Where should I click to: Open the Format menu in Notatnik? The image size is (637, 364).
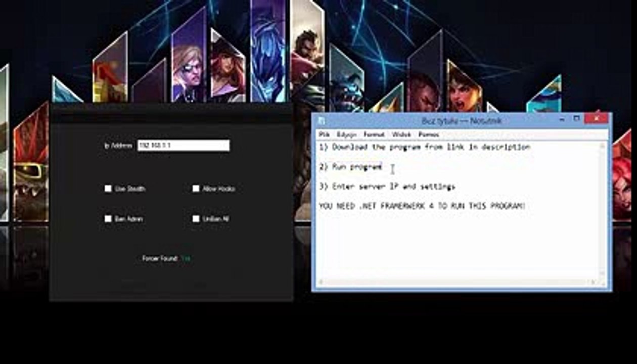374,134
